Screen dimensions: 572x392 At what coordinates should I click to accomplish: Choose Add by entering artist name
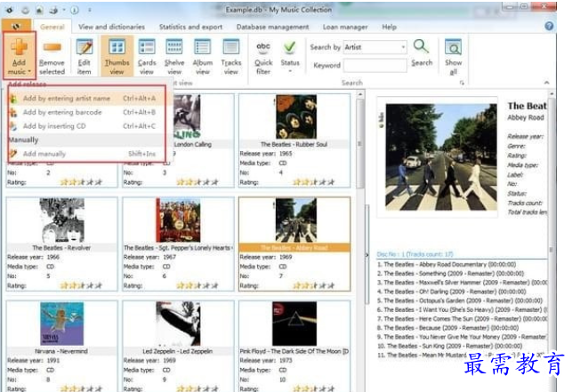click(86, 99)
